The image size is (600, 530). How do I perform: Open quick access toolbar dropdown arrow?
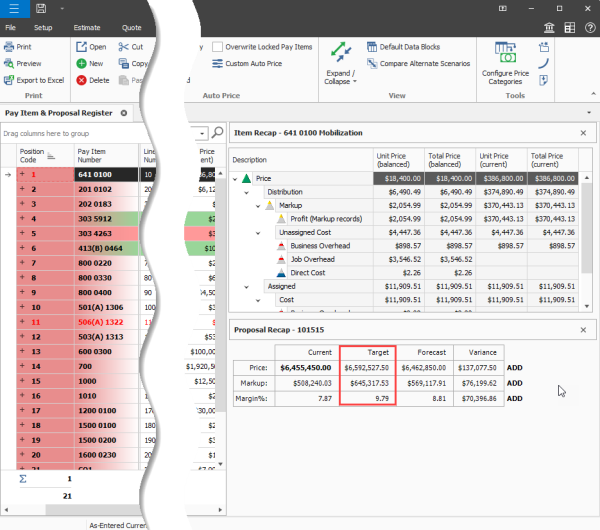[62, 8]
